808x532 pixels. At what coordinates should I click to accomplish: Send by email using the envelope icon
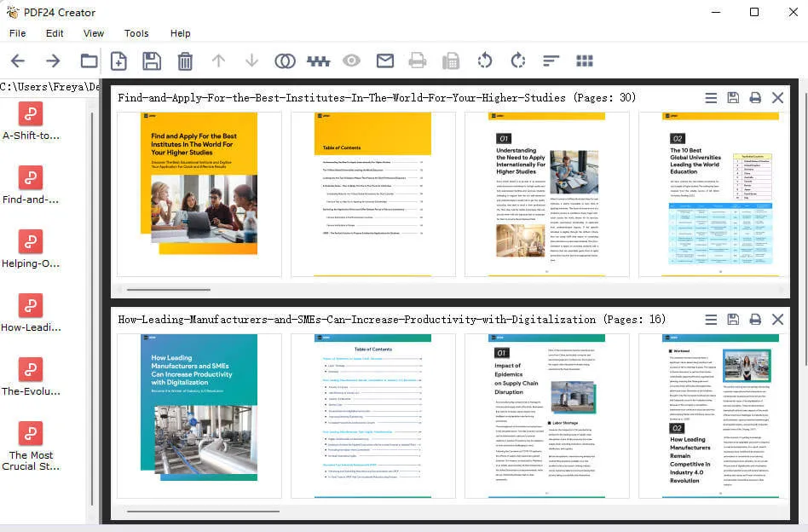[385, 61]
